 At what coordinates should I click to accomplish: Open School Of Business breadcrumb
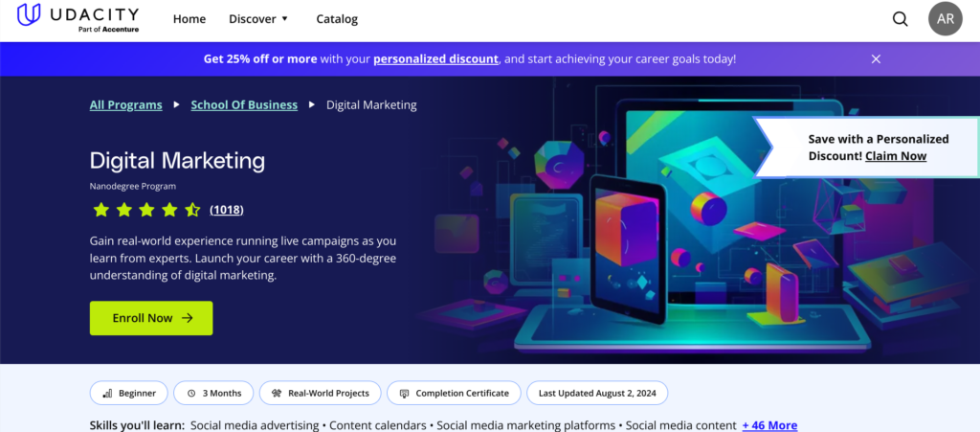[x=244, y=105]
